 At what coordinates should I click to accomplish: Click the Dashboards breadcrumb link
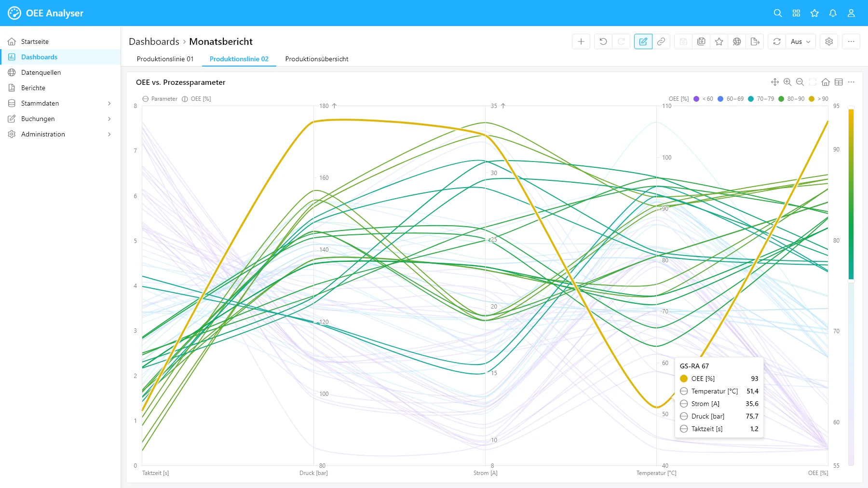[154, 41]
